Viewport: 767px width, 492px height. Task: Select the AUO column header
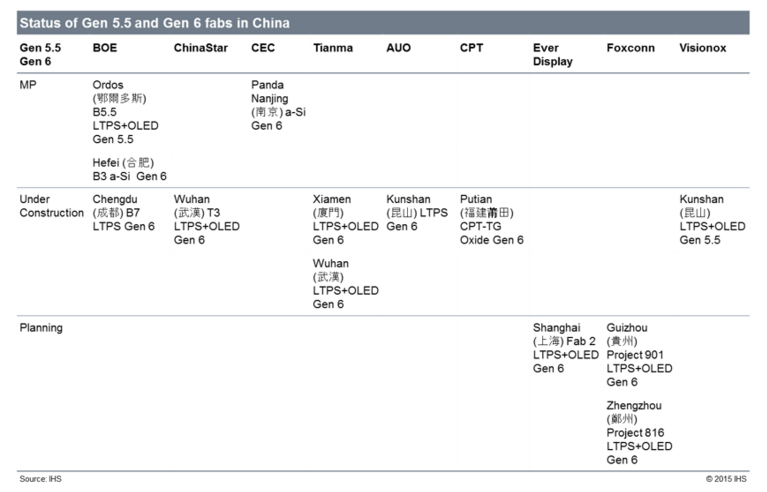(x=398, y=48)
